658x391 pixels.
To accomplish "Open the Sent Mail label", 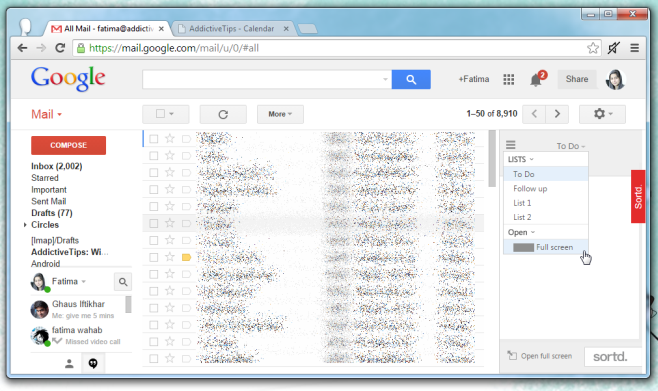I will point(48,201).
